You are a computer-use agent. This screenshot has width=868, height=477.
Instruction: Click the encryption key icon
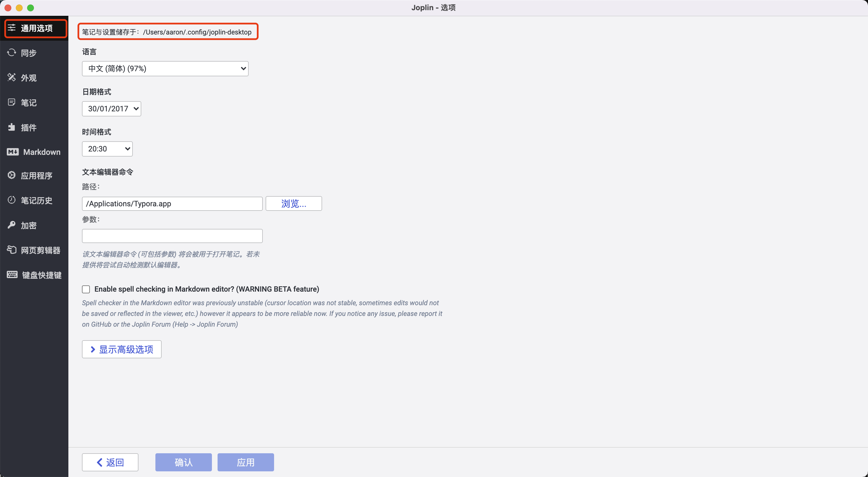coord(12,225)
